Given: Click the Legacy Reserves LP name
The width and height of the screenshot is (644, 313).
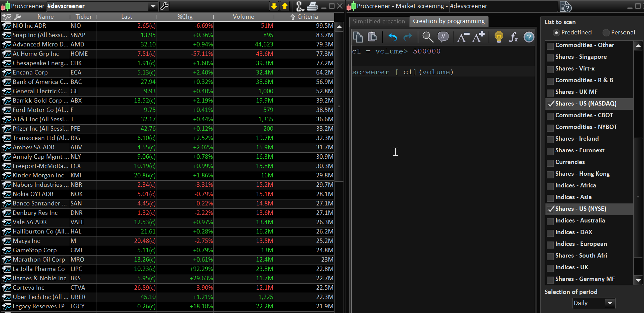Looking at the screenshot, I should 38,306.
